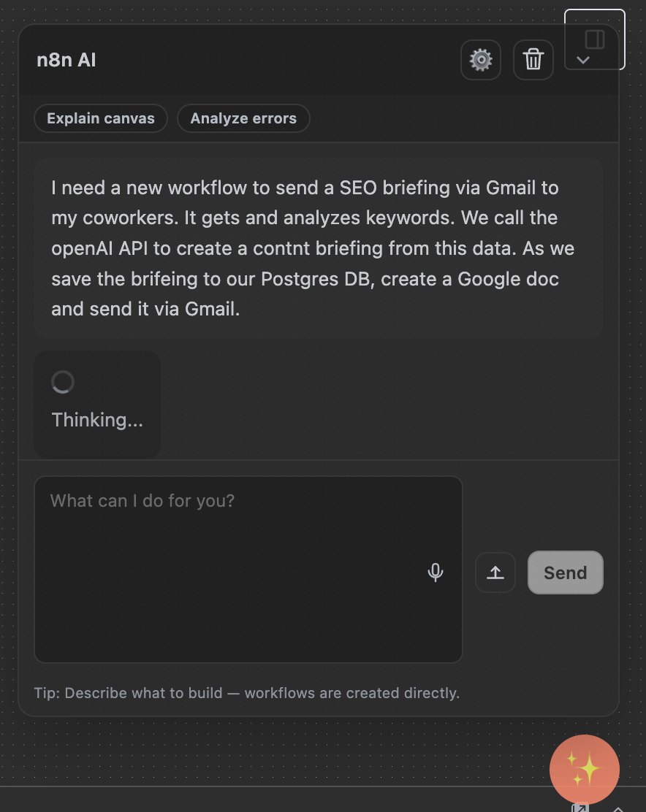646x812 pixels.
Task: Run the Analyze errors quick action
Action: (x=243, y=118)
